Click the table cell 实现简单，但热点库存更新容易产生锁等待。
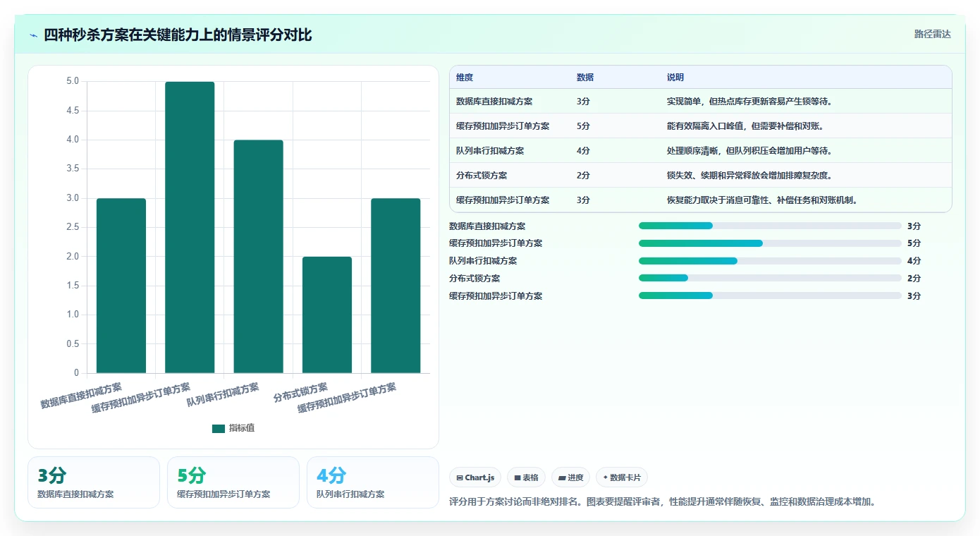Screen dimensions: 980x536 [751, 102]
